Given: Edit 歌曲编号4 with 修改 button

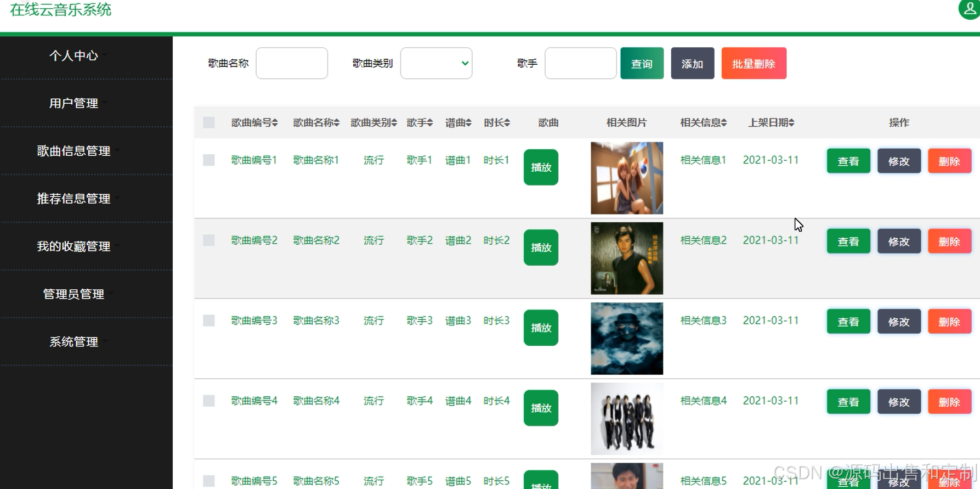Looking at the screenshot, I should pos(899,402).
